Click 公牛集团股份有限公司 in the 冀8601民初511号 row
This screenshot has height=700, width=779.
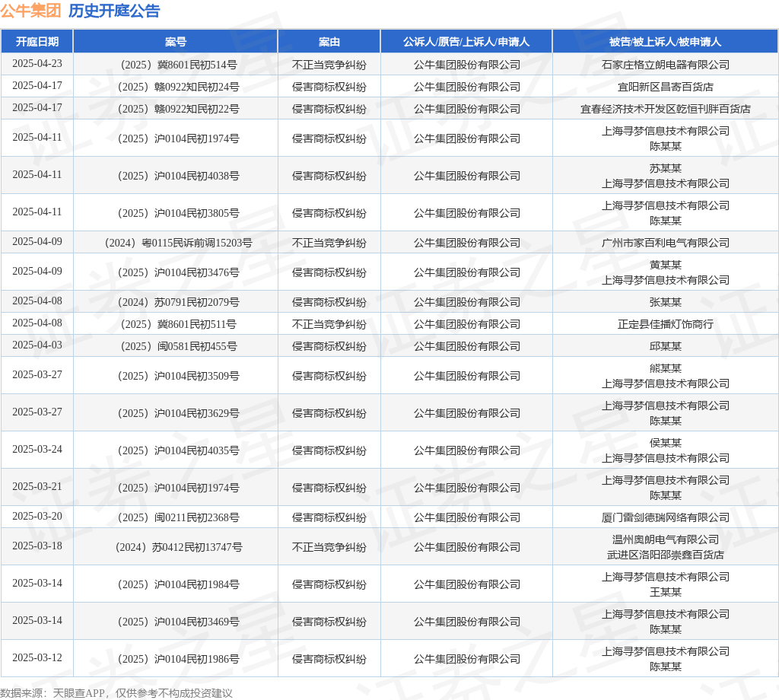[467, 324]
